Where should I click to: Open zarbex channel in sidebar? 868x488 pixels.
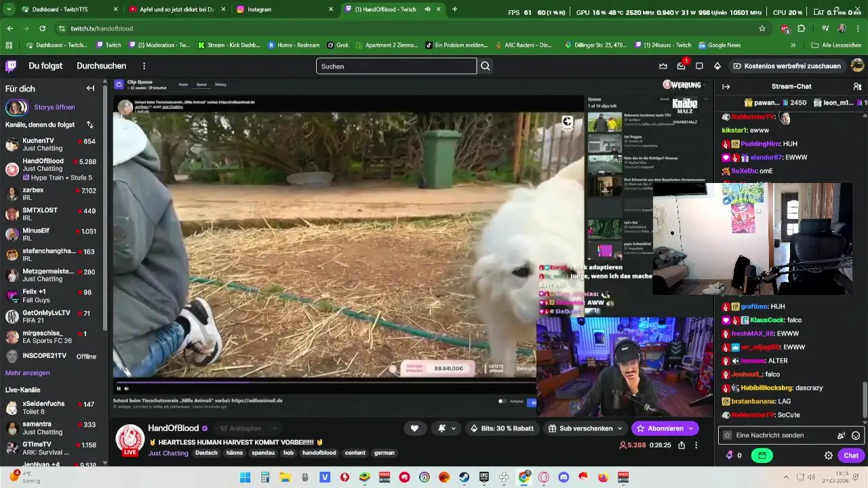51,194
